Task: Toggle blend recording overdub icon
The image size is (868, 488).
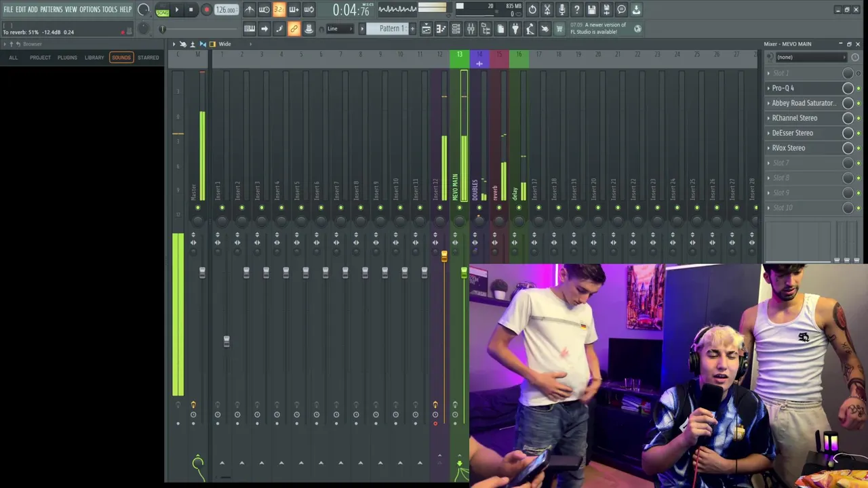Action: [294, 9]
